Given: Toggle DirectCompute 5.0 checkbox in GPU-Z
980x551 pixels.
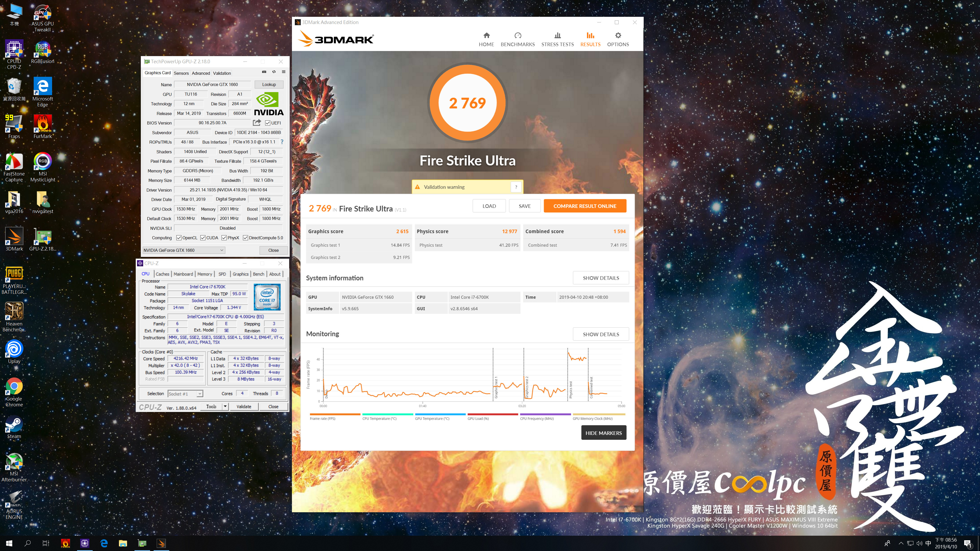Looking at the screenshot, I should [x=245, y=238].
